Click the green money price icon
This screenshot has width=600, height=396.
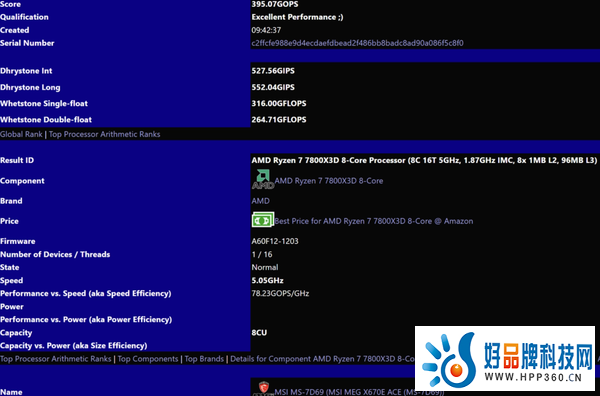click(263, 220)
